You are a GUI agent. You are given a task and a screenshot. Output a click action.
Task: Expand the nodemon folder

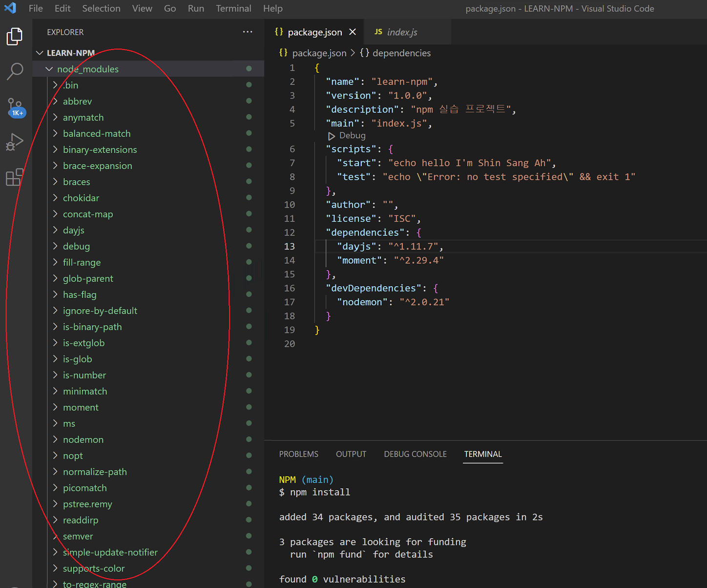point(148,440)
